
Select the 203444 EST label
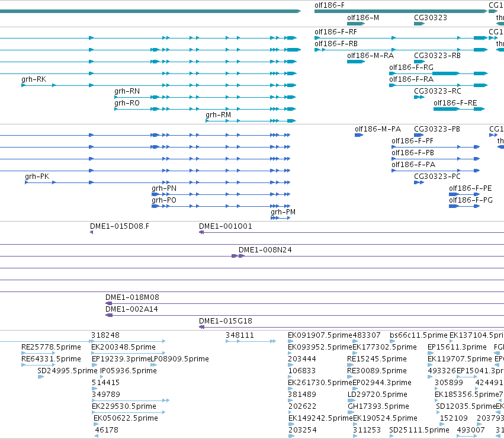click(x=302, y=359)
